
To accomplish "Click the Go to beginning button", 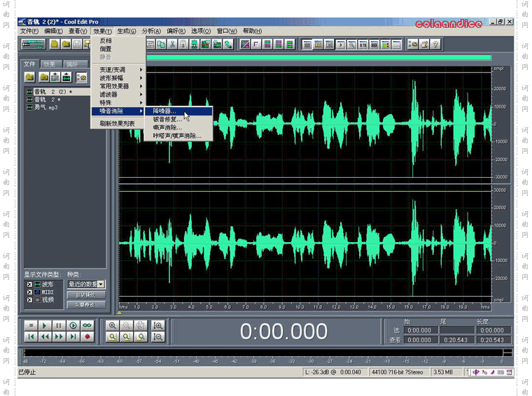I will coord(31,337).
